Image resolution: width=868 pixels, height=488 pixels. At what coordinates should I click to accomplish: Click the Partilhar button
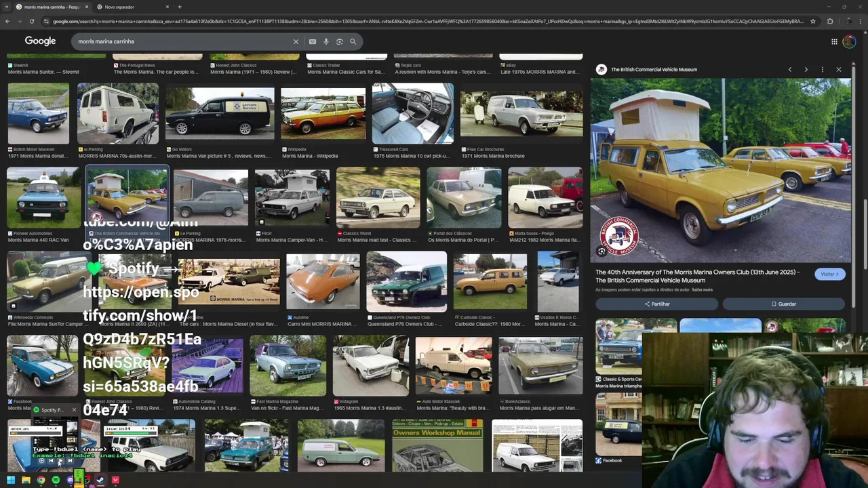coord(656,304)
